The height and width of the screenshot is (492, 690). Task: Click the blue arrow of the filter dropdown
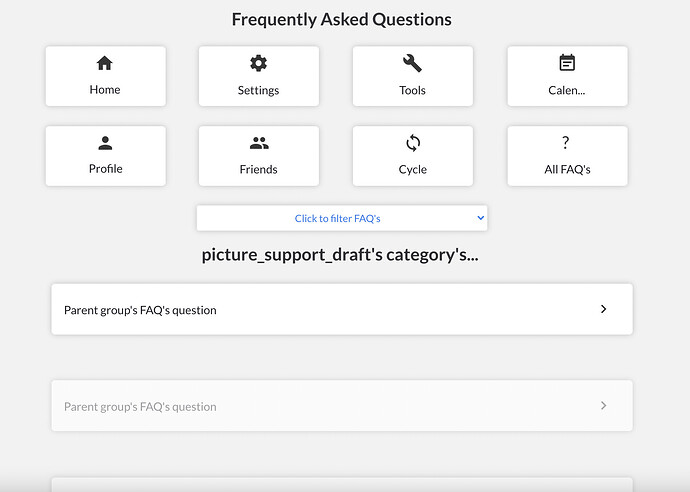[x=481, y=217]
